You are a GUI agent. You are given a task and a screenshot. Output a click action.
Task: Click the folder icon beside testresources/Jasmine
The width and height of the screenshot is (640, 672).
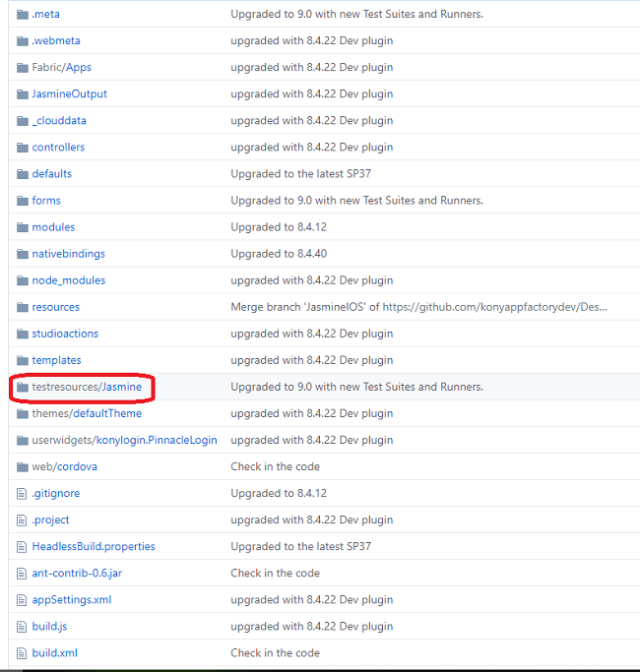coord(23,387)
